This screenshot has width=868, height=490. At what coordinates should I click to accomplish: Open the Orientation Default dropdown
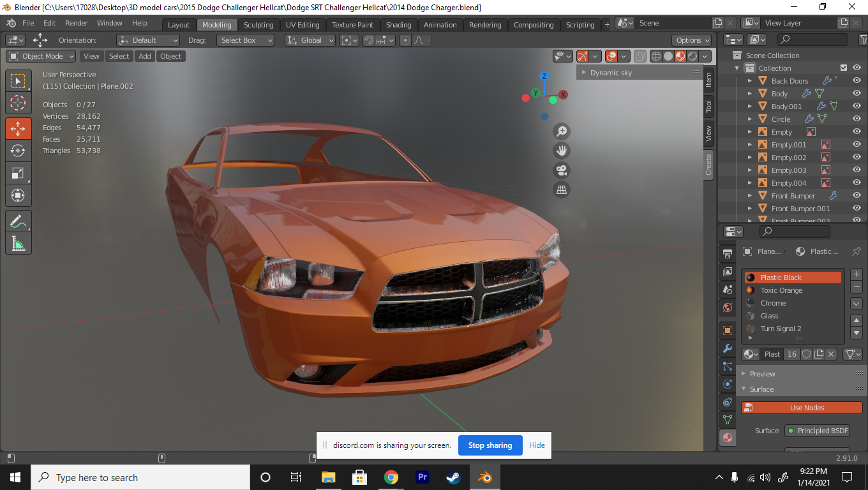(147, 40)
